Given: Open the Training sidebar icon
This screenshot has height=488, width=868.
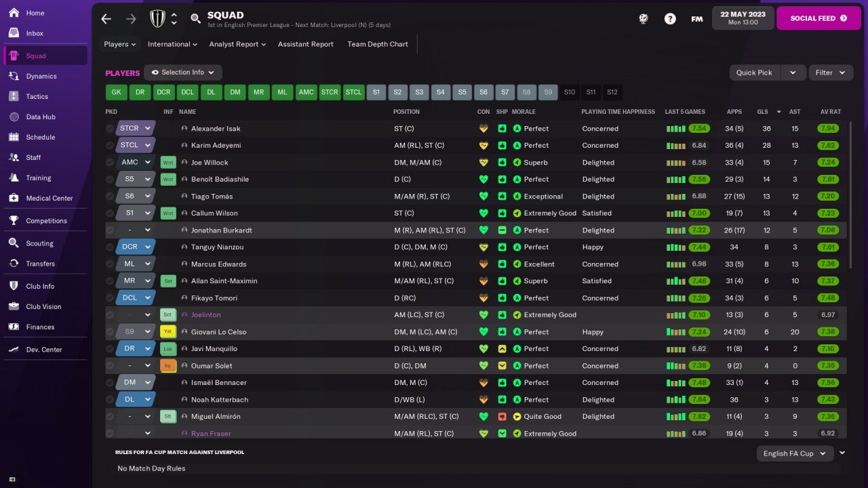Looking at the screenshot, I should pos(14,178).
